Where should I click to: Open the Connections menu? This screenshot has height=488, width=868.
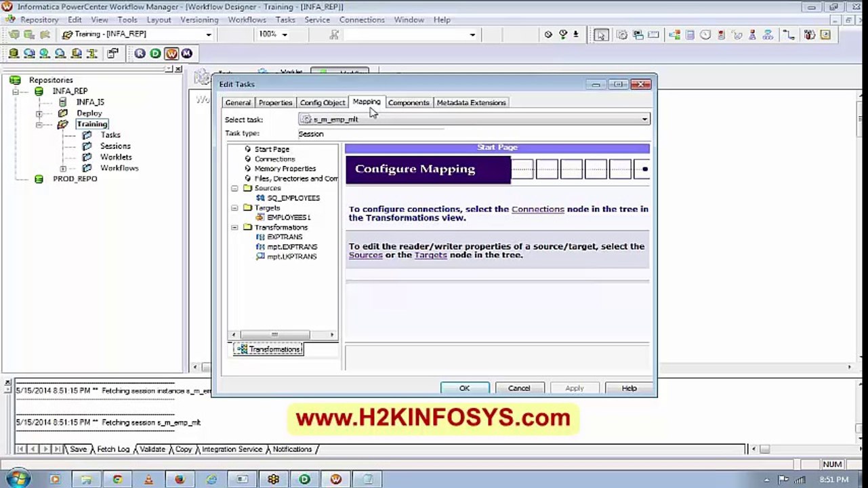pos(362,20)
